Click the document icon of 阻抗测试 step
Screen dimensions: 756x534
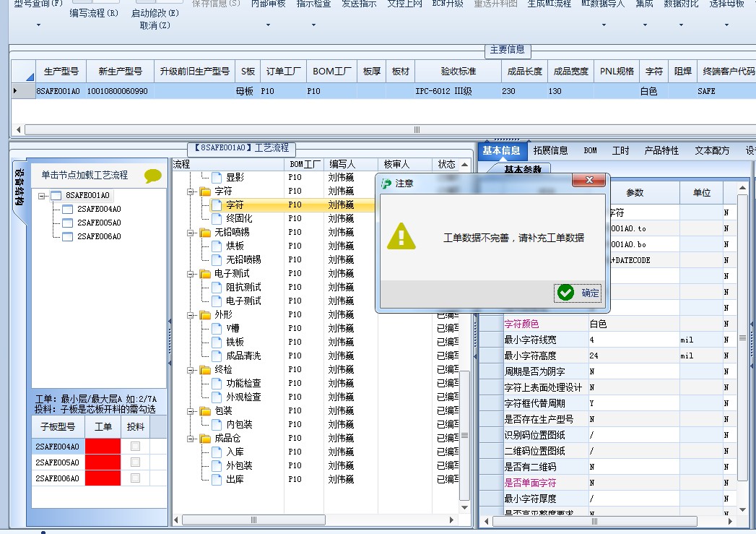tap(217, 288)
